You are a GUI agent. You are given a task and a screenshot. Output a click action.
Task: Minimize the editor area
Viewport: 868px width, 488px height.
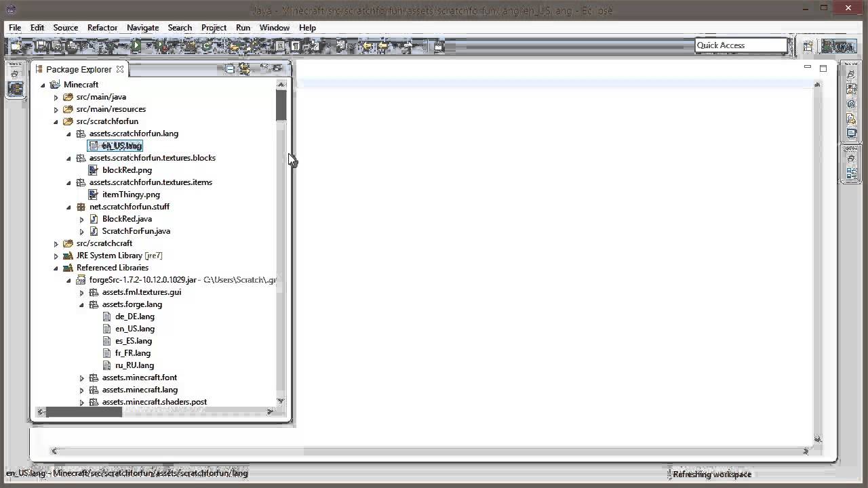pyautogui.click(x=807, y=68)
